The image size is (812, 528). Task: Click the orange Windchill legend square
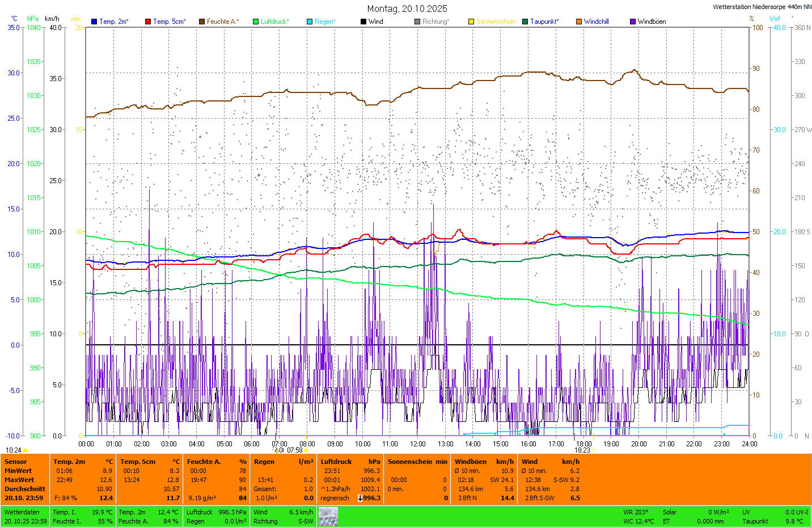pos(579,22)
